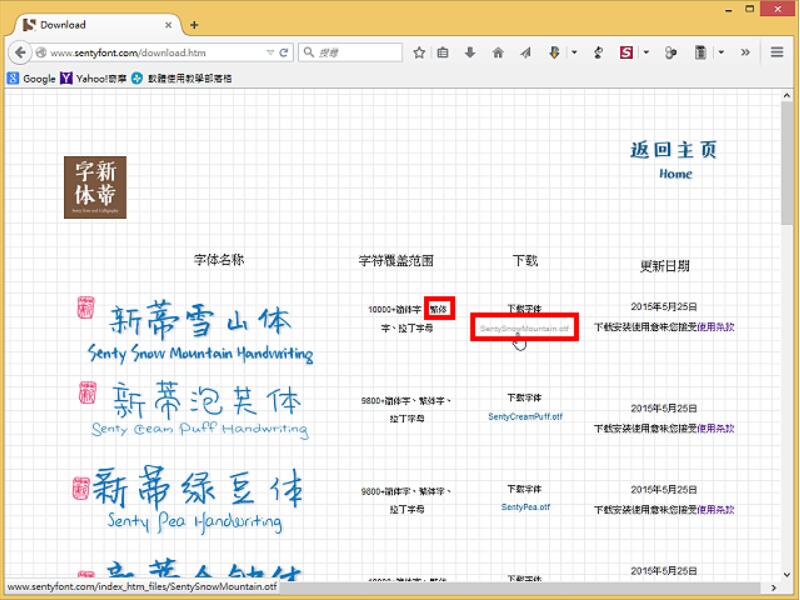Close the Download tab

168,24
